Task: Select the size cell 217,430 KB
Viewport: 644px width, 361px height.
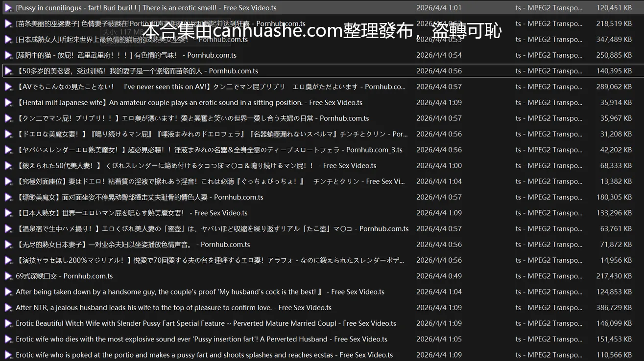Action: (x=614, y=276)
